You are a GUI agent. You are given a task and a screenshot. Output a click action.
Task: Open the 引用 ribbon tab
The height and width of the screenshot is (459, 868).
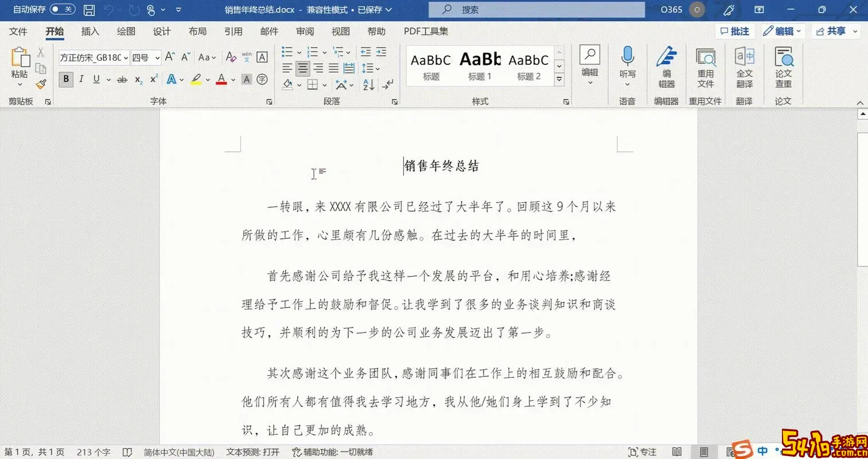pyautogui.click(x=233, y=32)
